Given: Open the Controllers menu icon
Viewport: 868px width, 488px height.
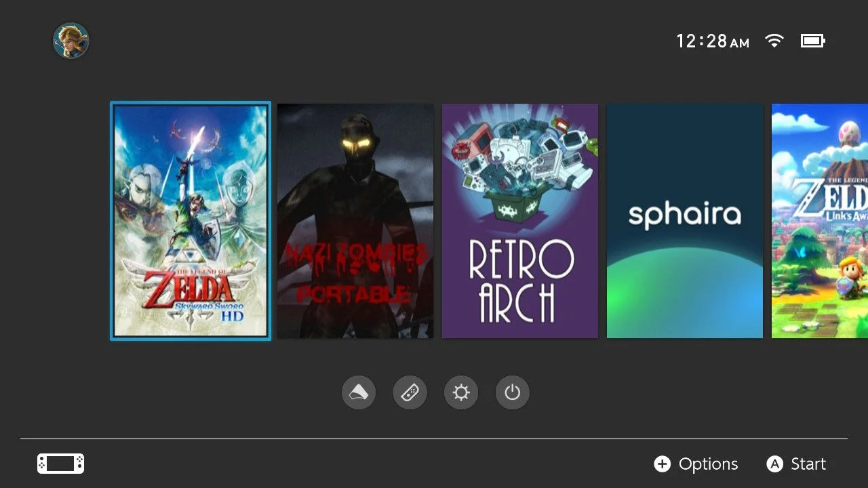Looking at the screenshot, I should (410, 392).
